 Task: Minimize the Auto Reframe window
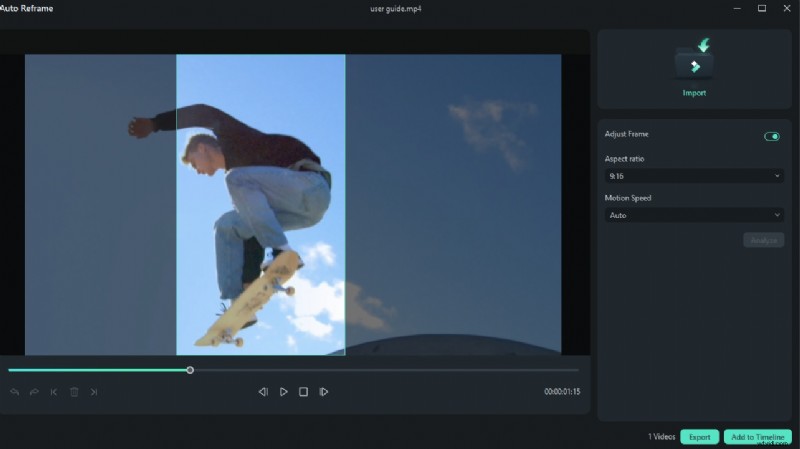tap(737, 8)
